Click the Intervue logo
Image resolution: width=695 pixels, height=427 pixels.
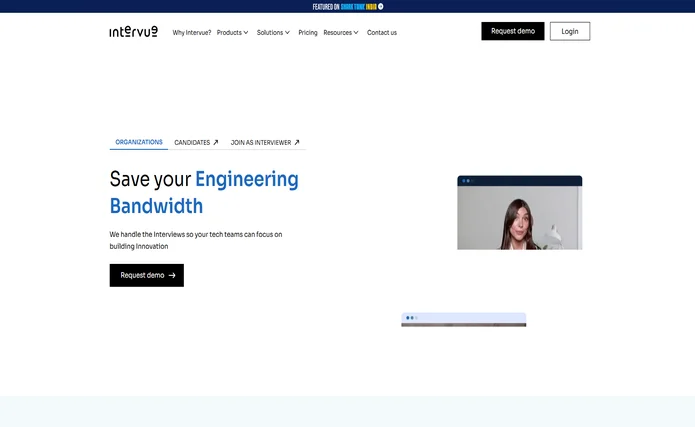coord(133,31)
